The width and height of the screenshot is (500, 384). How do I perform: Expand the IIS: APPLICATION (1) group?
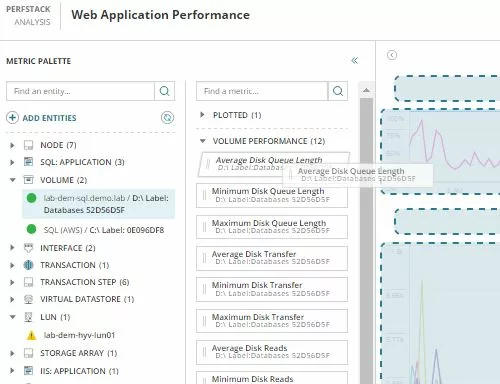tap(12, 371)
